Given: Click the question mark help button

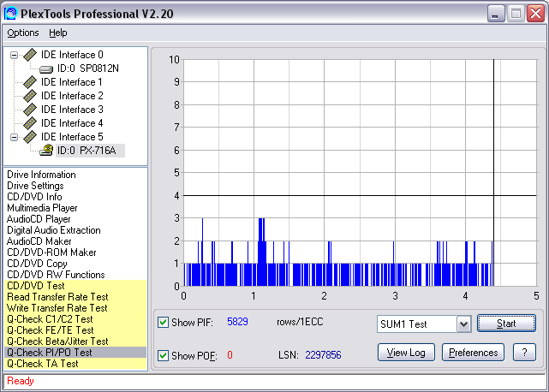Looking at the screenshot, I should (x=524, y=353).
